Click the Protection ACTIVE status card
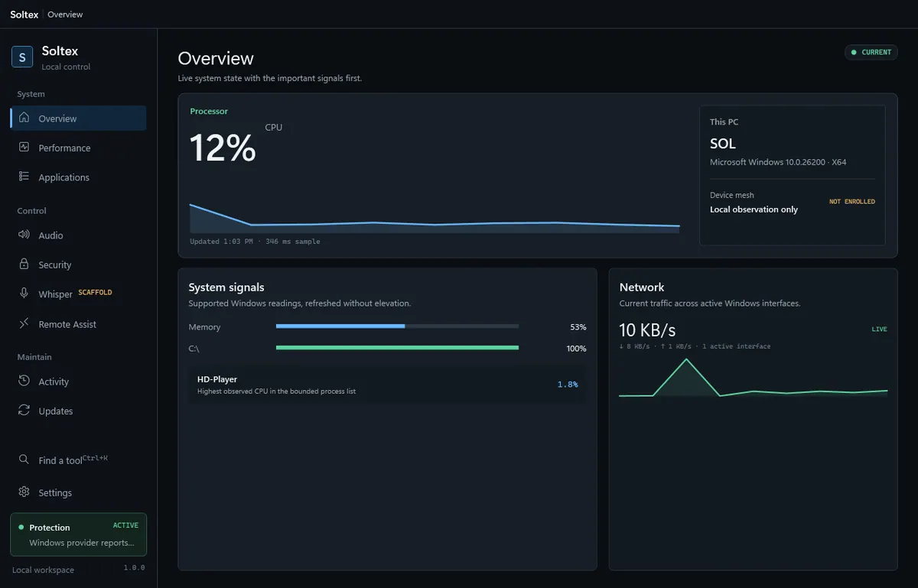The height and width of the screenshot is (588, 918). [x=78, y=534]
